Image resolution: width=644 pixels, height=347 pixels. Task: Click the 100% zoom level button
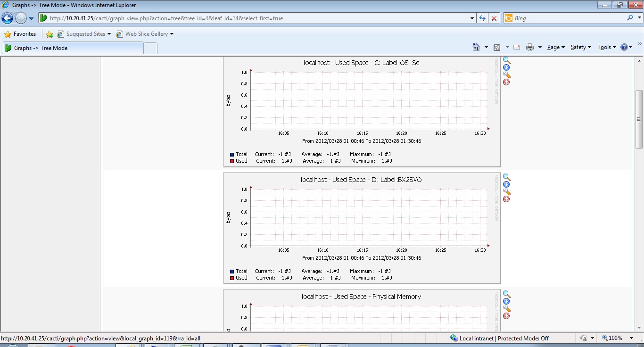click(x=612, y=338)
